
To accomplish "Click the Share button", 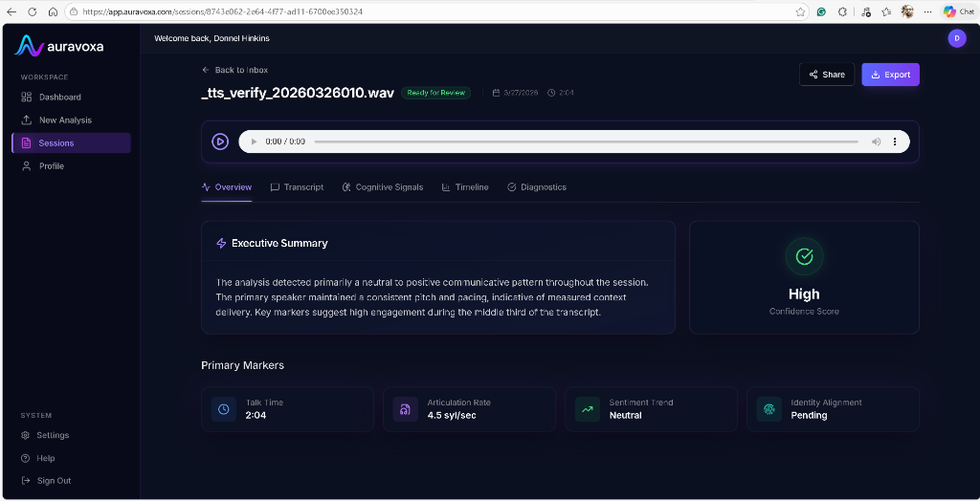I will tap(826, 75).
